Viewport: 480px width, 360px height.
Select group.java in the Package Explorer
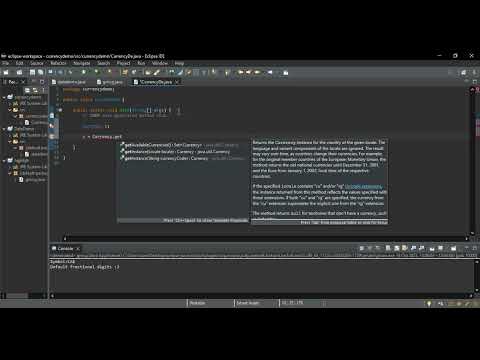tap(32, 180)
